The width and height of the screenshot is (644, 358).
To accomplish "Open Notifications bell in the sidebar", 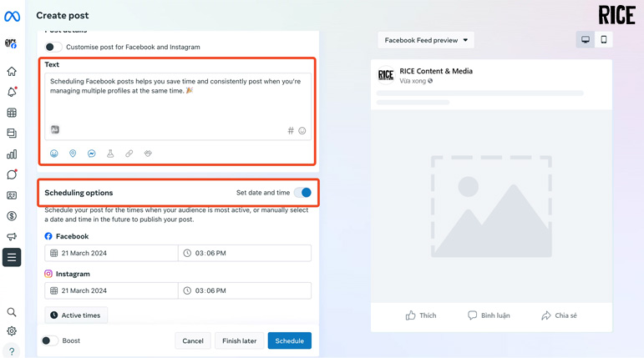I will 12,92.
